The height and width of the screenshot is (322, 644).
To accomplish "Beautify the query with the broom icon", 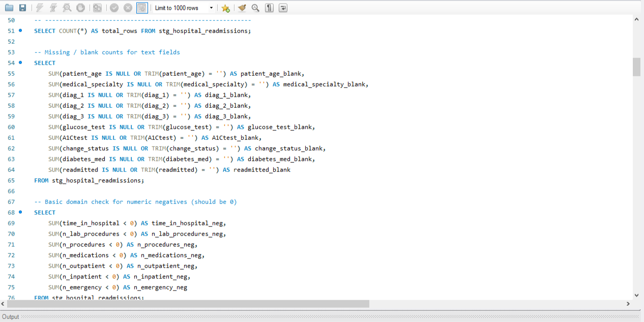I will coord(242,8).
